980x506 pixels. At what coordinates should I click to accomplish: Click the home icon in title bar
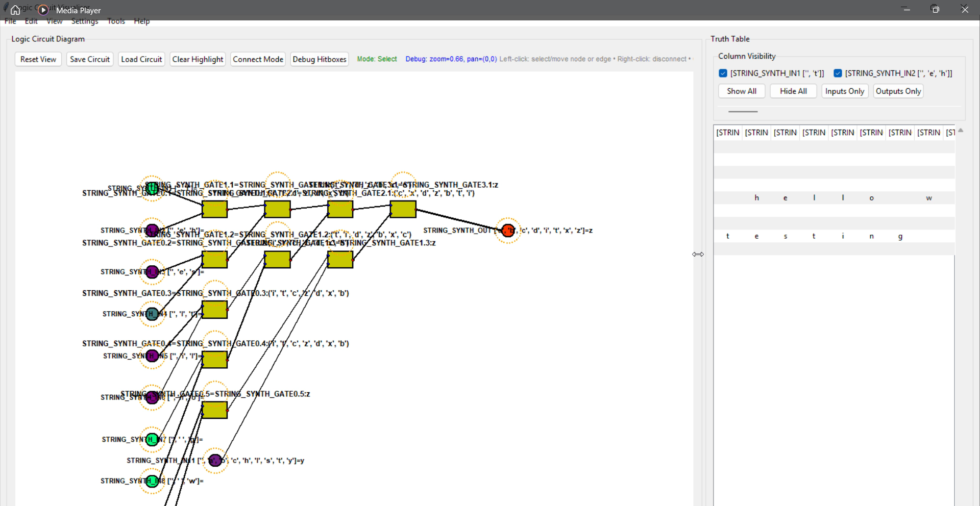tap(15, 10)
